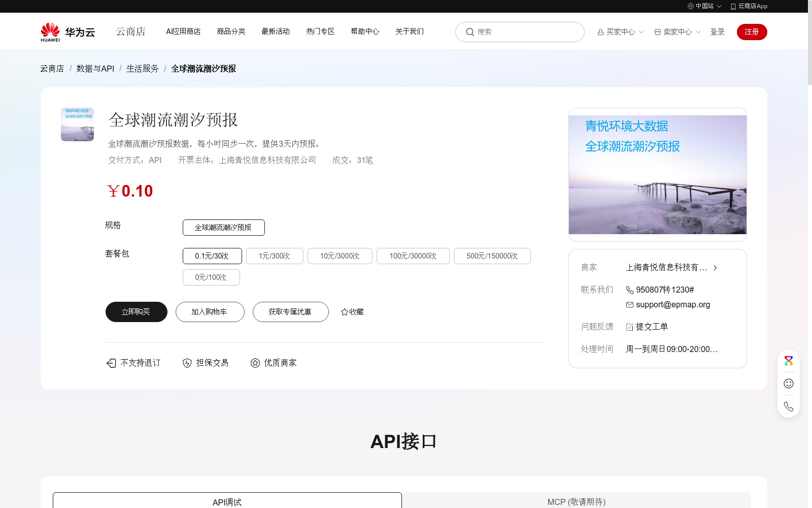Open the 中国站 region dropdown
812x508 pixels.
(x=705, y=6)
